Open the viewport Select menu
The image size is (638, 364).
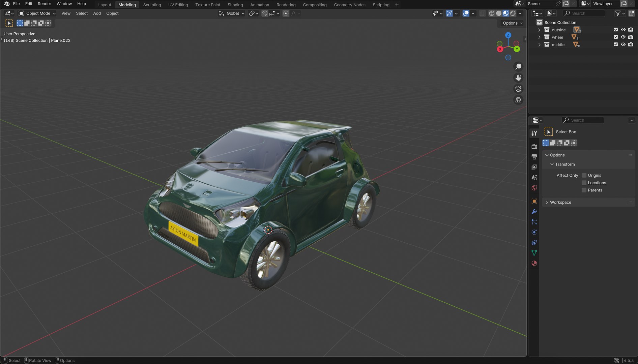coord(82,13)
